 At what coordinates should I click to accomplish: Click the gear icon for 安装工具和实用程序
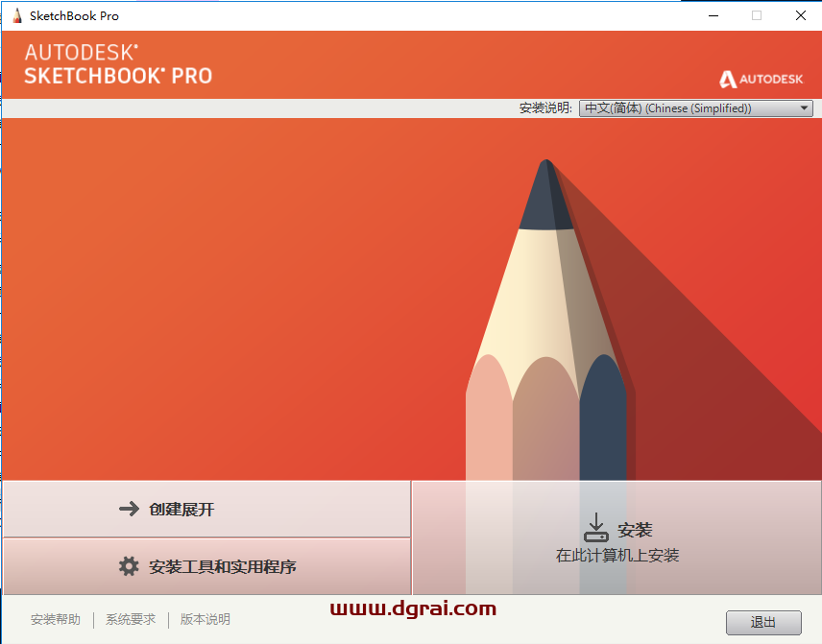pos(129,566)
